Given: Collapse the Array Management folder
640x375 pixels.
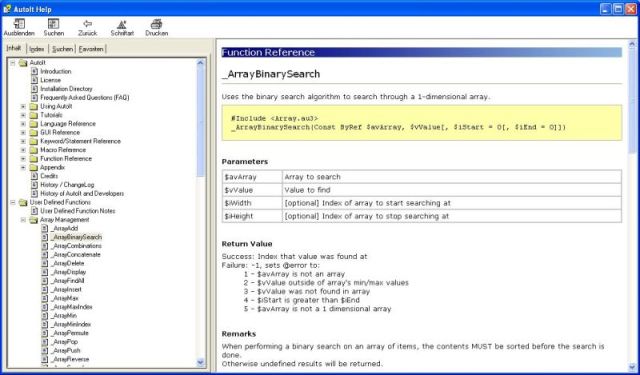Looking at the screenshot, I should (23, 220).
